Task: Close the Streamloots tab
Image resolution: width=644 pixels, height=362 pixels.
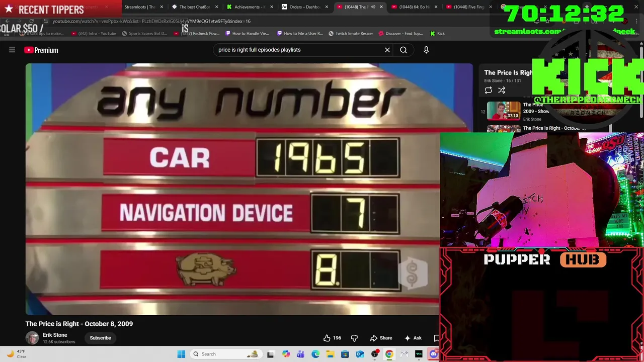Action: click(162, 7)
